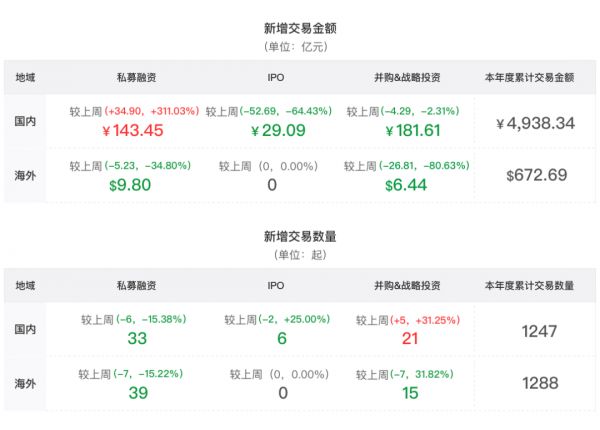600x430 pixels.
Task: Click the overseas cumulative deal count 1288
Action: (x=538, y=384)
